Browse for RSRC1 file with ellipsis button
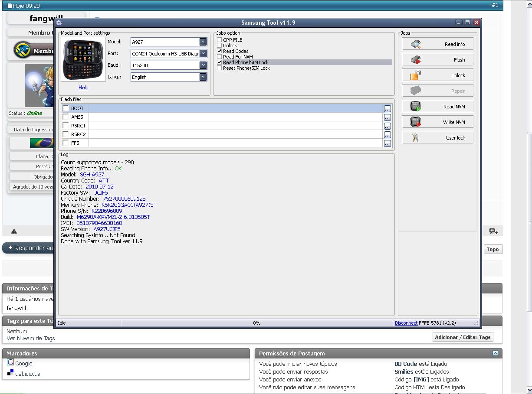532x394 pixels. 387,126
